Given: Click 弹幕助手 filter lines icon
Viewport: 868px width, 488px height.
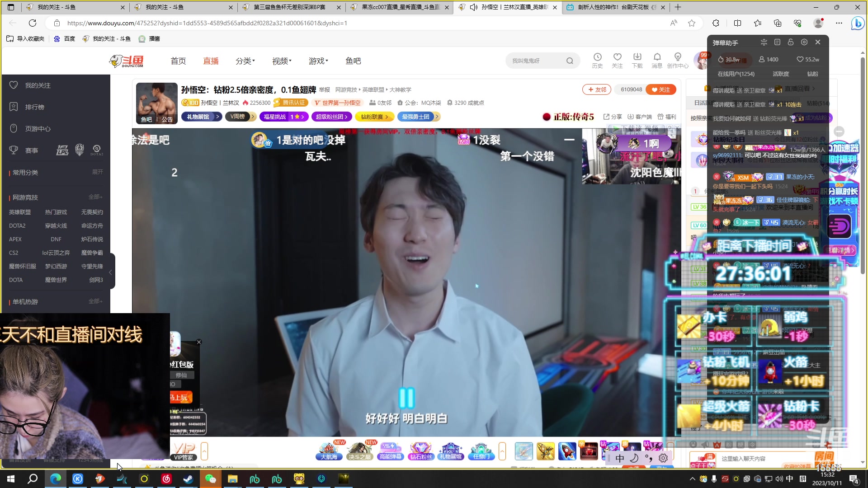Looking at the screenshot, I should (764, 42).
